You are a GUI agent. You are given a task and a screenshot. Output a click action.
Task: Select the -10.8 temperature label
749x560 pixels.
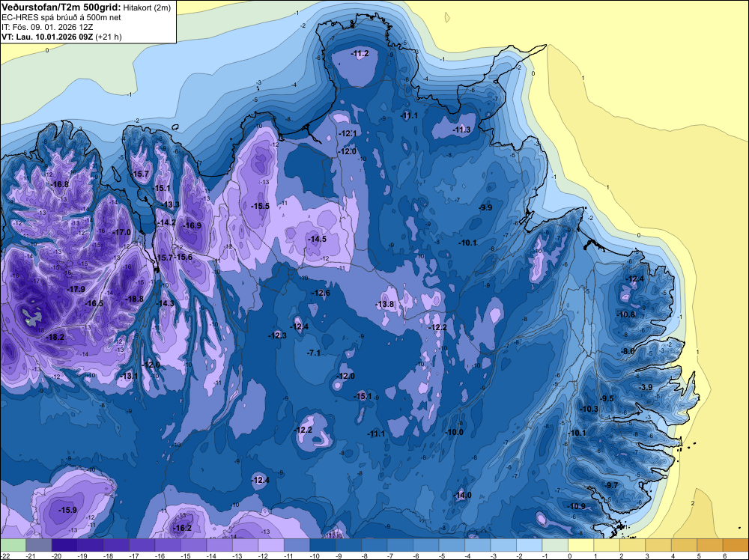tap(626, 314)
